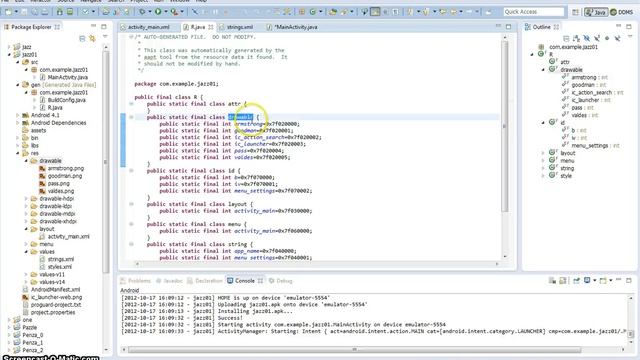The height and width of the screenshot is (360, 640).
Task: Open the Problems tab
Action: tap(136, 281)
